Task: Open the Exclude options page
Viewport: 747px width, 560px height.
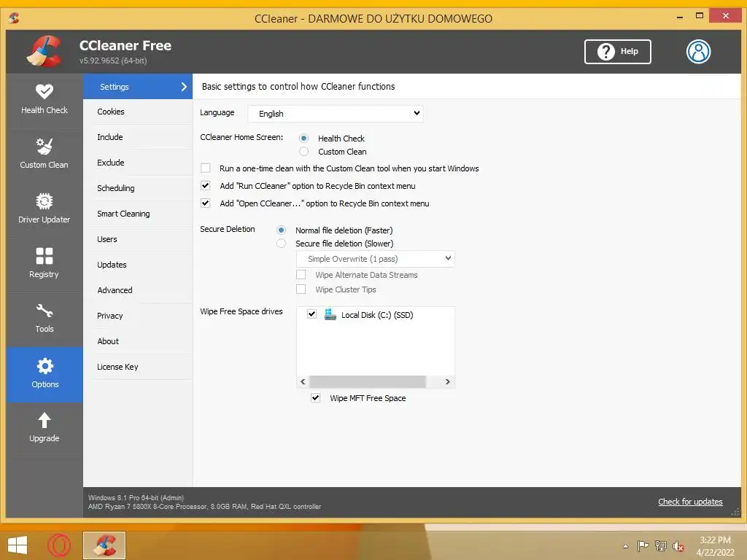Action: tap(138, 163)
